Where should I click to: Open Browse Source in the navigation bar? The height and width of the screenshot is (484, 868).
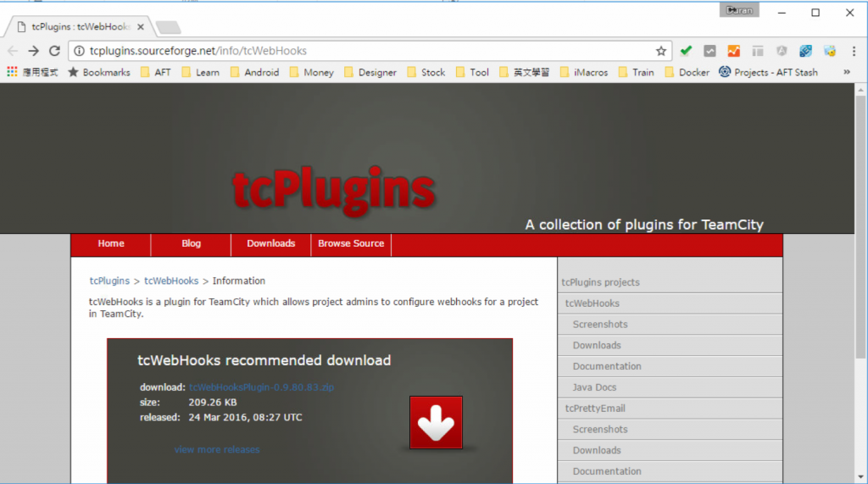click(x=351, y=243)
